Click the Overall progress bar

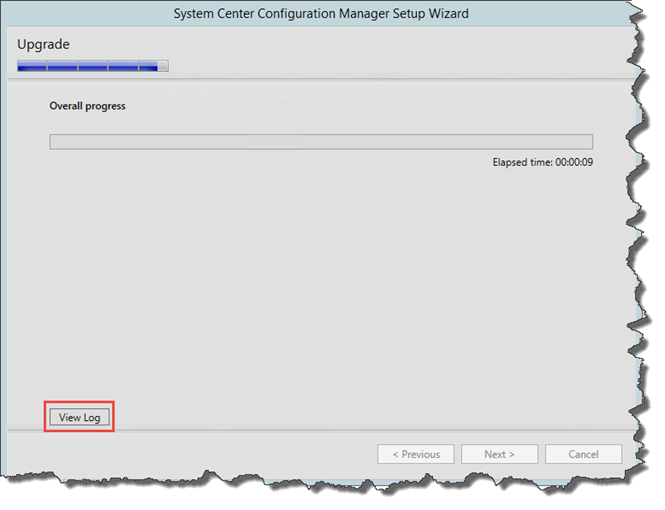(x=321, y=142)
